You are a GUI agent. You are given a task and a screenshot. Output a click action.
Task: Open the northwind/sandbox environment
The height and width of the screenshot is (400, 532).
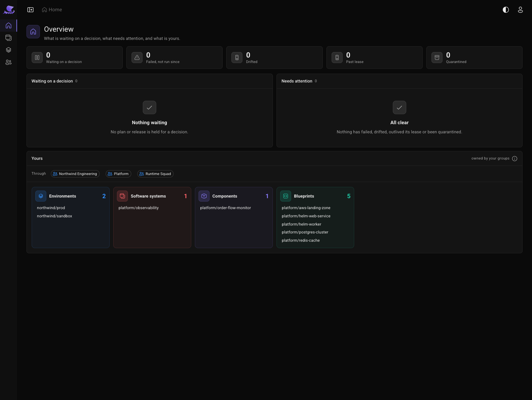(x=55, y=216)
